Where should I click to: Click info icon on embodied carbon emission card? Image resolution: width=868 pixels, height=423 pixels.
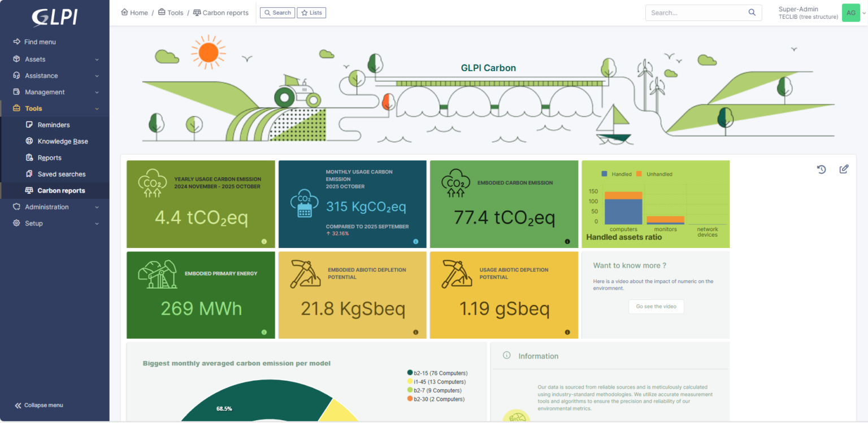point(567,241)
